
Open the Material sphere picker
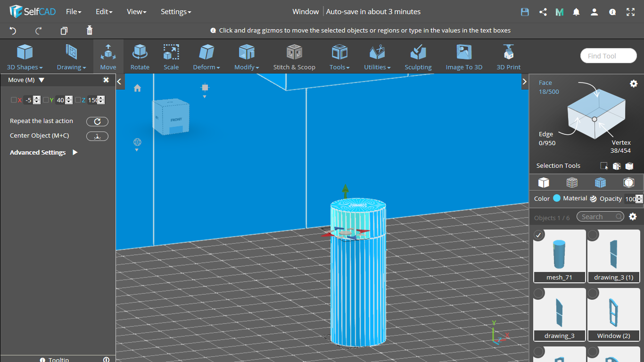(x=593, y=198)
